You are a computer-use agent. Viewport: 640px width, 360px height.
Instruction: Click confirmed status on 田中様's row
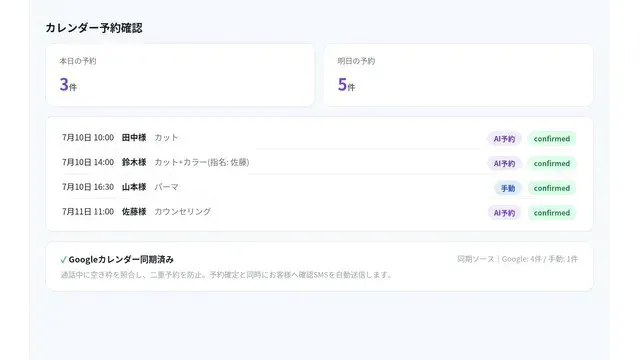pos(552,139)
